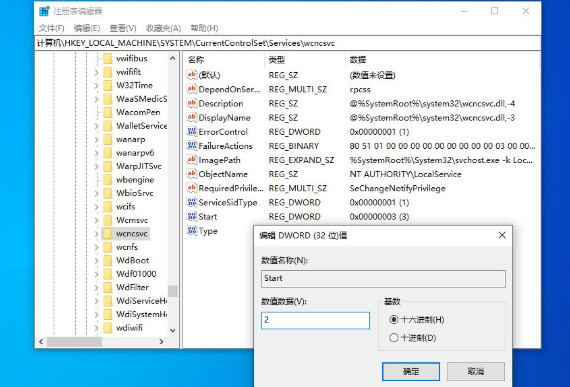570x387 pixels.
Task: Open the 文件(F) menu
Action: point(51,28)
